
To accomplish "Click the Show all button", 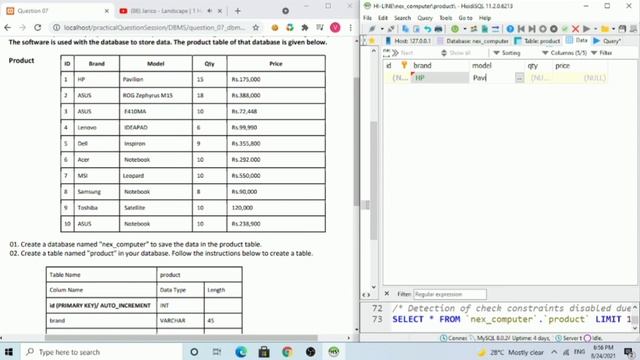I will point(456,53).
